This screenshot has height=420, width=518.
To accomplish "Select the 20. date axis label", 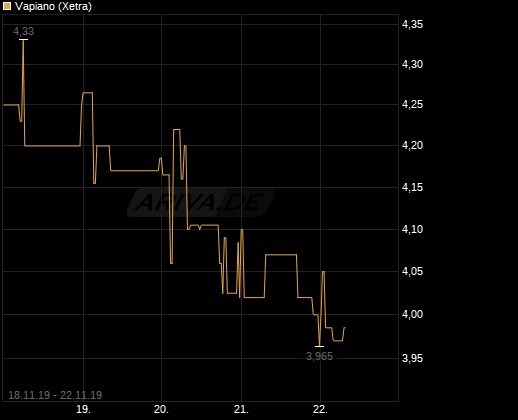I will point(161,409).
